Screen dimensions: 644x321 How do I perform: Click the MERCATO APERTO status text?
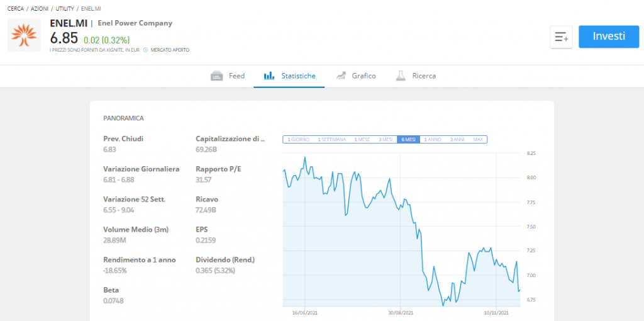point(170,50)
